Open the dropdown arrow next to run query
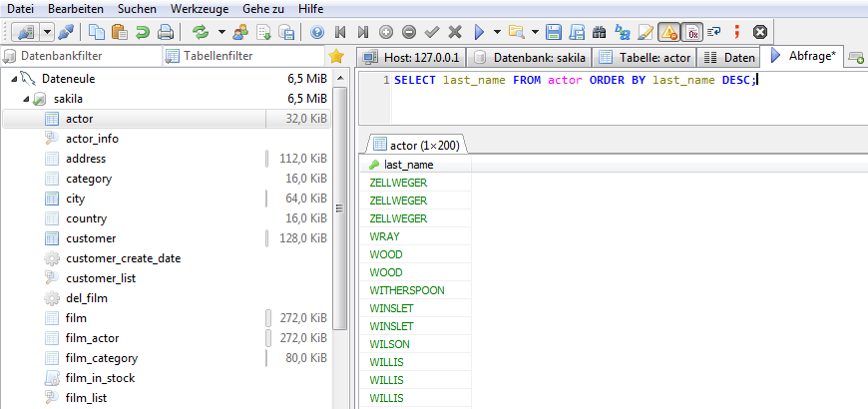 pyautogui.click(x=496, y=32)
